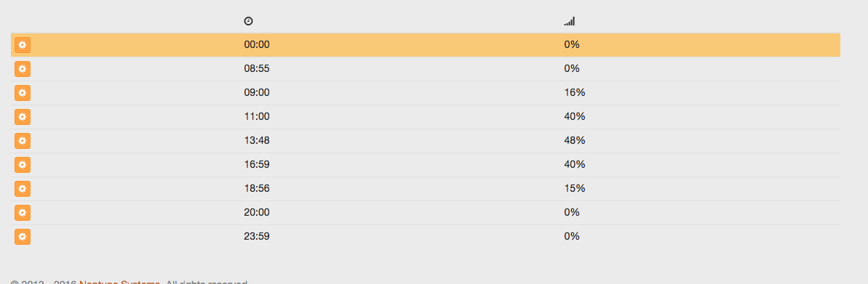Follow the Neptune Systems footer link
The height and width of the screenshot is (284, 868).
tap(119, 283)
